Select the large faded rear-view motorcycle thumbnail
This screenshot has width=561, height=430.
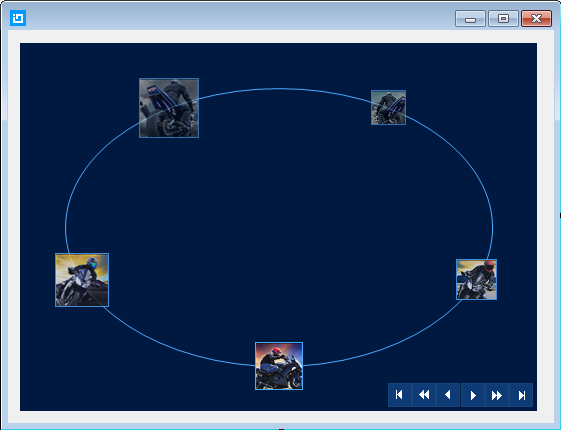click(169, 108)
